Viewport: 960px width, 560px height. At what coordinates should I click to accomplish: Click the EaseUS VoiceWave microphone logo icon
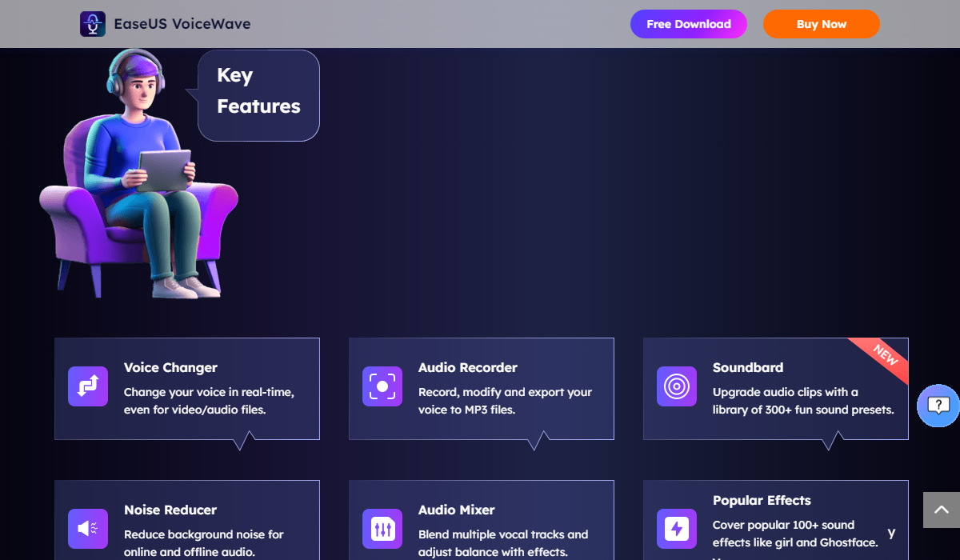pyautogui.click(x=93, y=24)
